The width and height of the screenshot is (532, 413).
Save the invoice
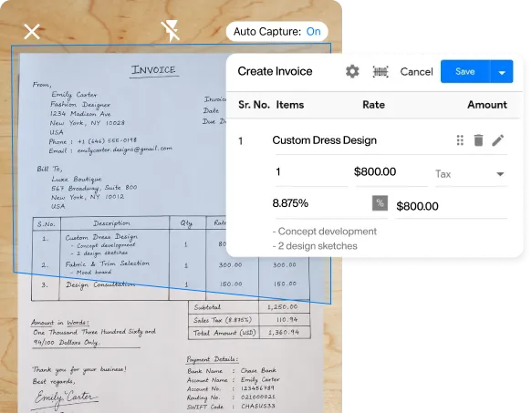coord(465,71)
